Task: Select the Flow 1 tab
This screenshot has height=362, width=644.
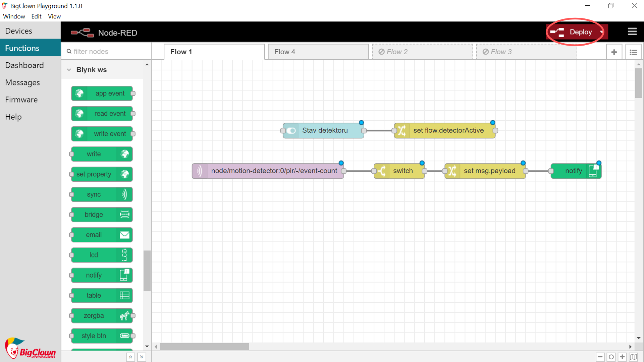Action: [x=214, y=52]
